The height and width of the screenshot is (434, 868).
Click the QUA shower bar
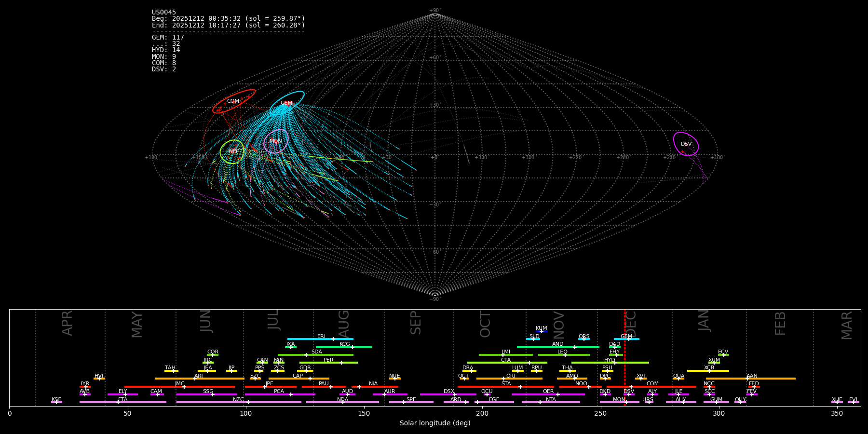coord(678,379)
